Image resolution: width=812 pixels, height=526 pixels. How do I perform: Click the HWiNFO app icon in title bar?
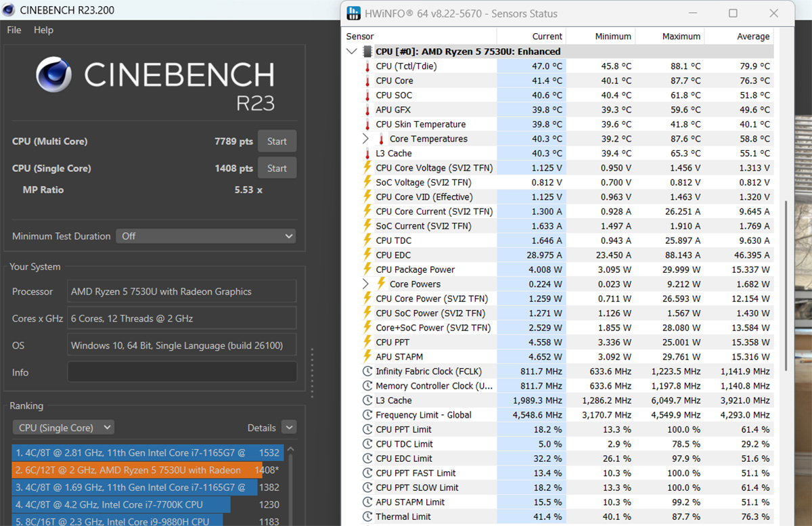[x=354, y=14]
